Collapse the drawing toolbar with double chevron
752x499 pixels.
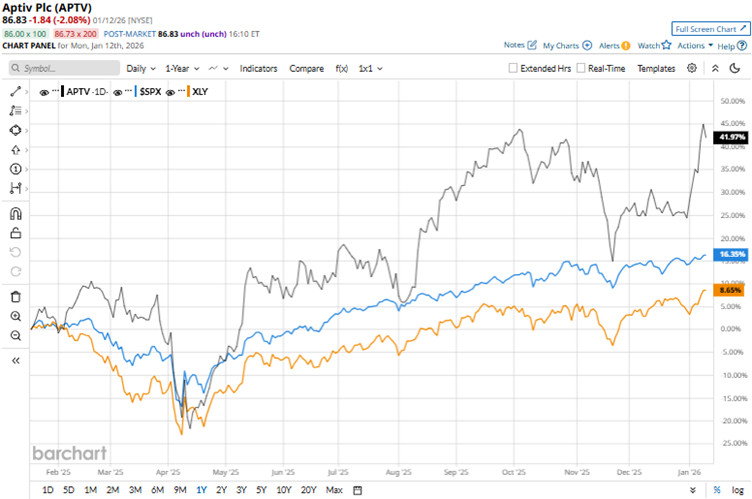15,361
